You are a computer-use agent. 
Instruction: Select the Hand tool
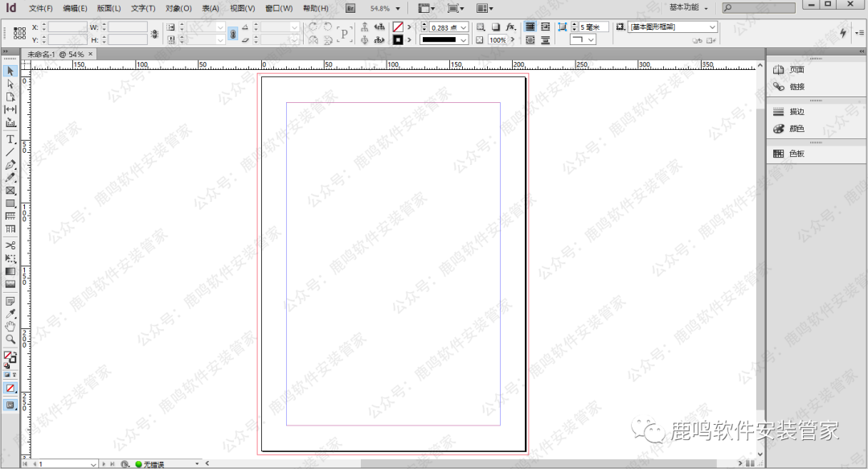coord(10,326)
